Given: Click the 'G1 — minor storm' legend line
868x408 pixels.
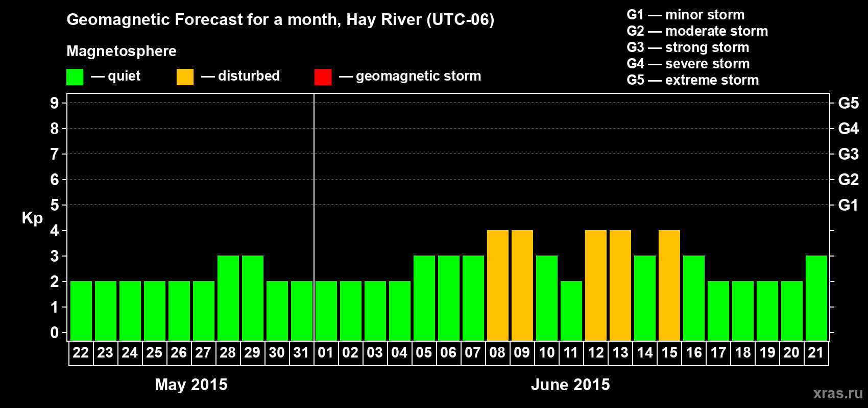Looking at the screenshot, I should point(686,15).
